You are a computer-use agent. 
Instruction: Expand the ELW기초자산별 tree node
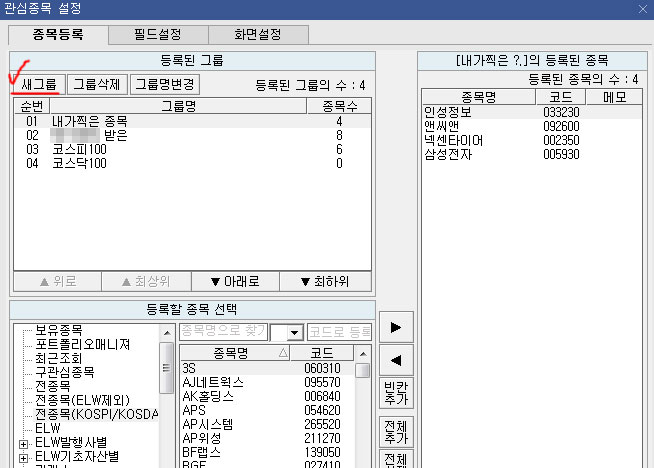23,458
